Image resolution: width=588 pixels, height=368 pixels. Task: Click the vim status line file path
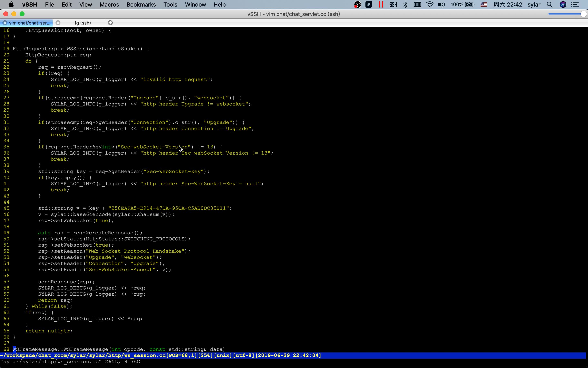pyautogui.click(x=83, y=355)
